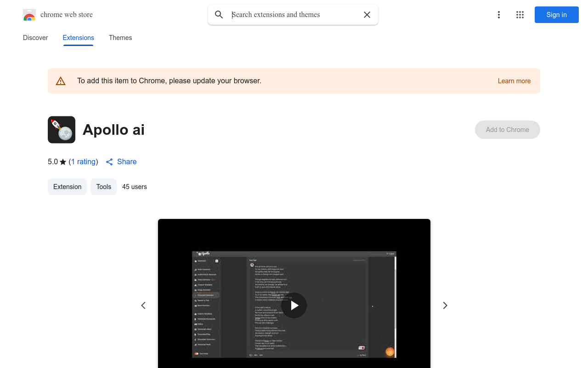The image size is (588, 368).
Task: Open the Google apps grid
Action: pyautogui.click(x=520, y=15)
